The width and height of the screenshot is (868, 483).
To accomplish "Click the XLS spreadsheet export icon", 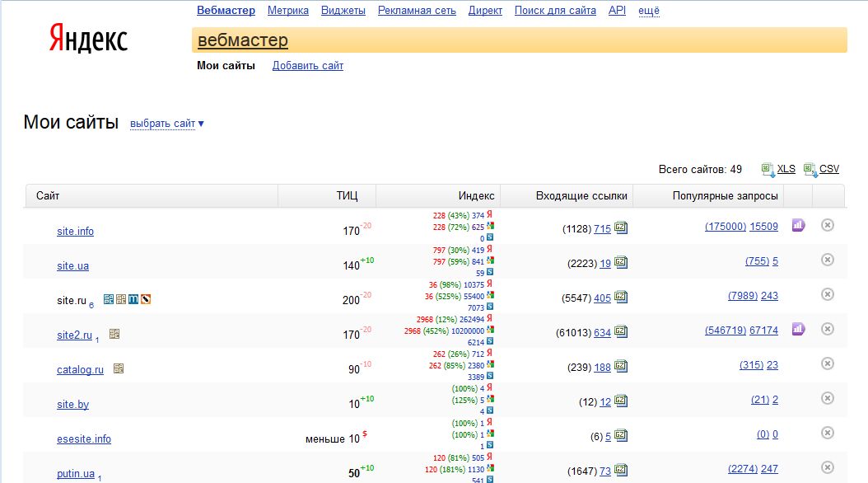I will [768, 170].
